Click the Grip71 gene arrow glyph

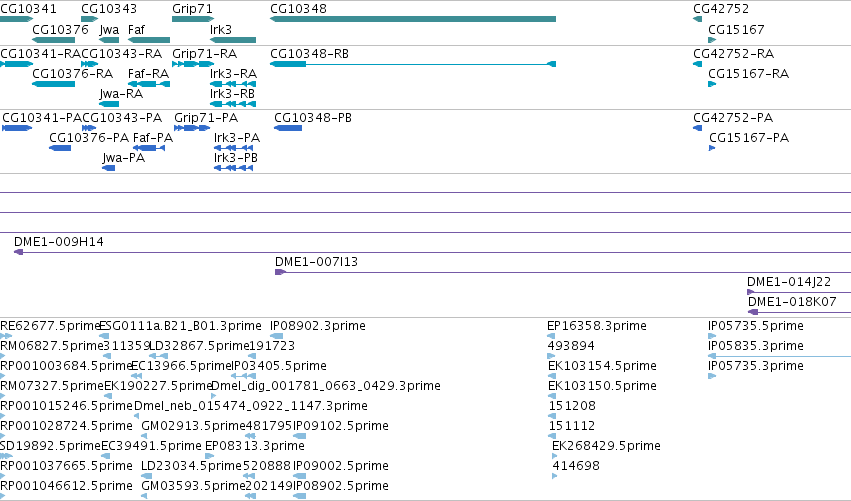[x=193, y=19]
